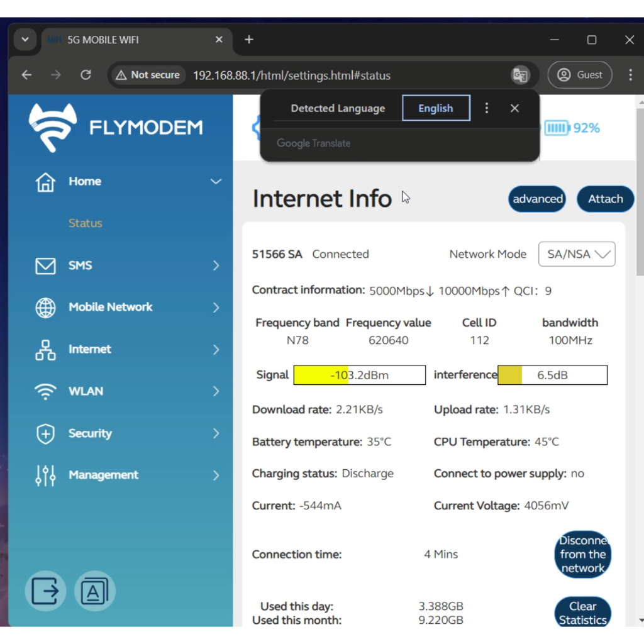Image resolution: width=644 pixels, height=644 pixels.
Task: Click Disconnect from the network button
Action: coord(582,554)
